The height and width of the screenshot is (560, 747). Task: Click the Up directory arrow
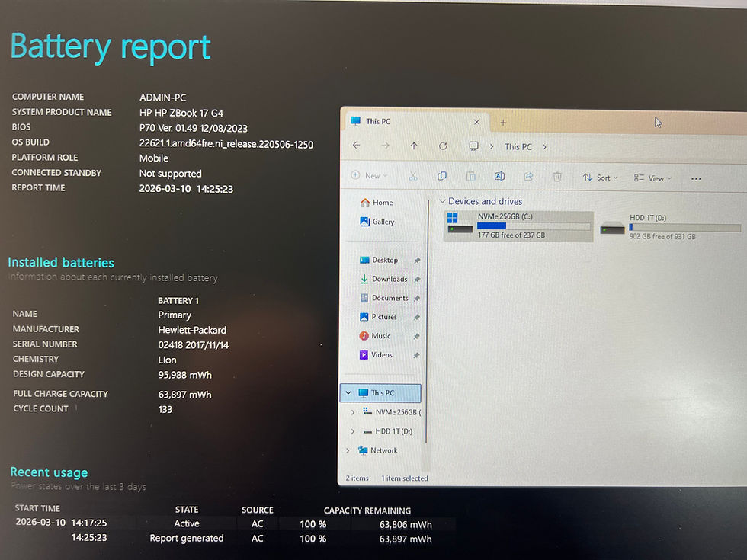pyautogui.click(x=414, y=146)
